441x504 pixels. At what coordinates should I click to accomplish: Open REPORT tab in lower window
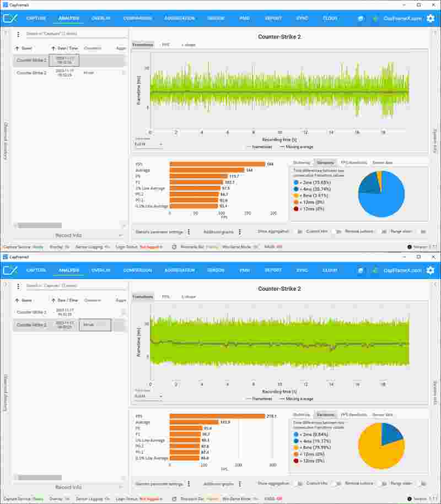(273, 270)
